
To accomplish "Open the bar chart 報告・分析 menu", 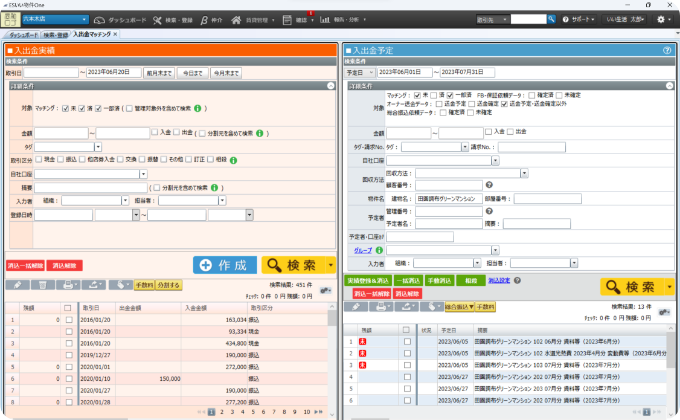I will point(325,20).
